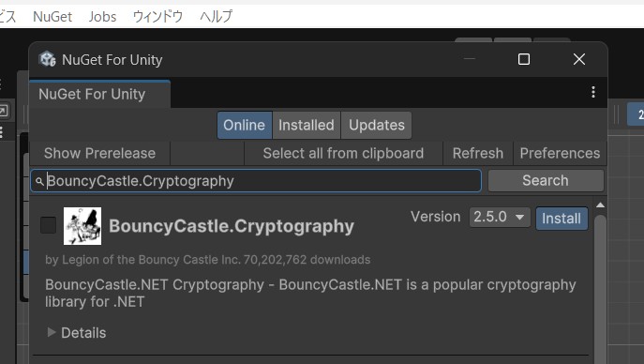Image resolution: width=644 pixels, height=364 pixels.
Task: Click the BouncyCastle.Cryptography package title
Action: click(x=232, y=226)
